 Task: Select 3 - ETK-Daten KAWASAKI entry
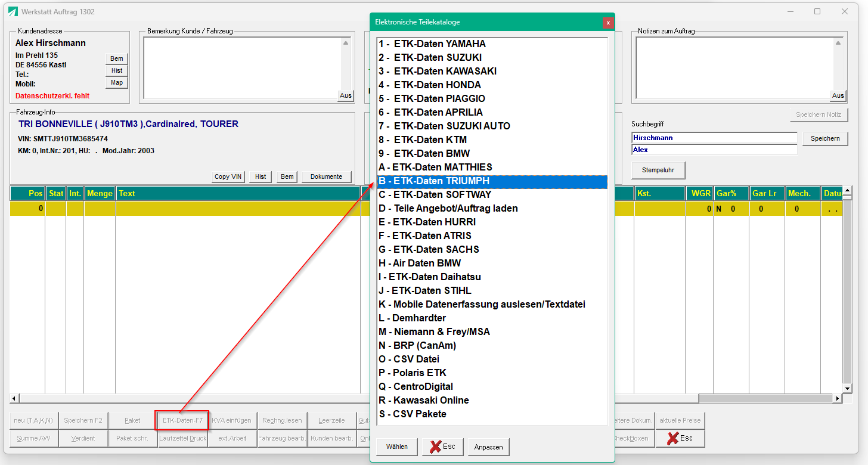pos(492,72)
